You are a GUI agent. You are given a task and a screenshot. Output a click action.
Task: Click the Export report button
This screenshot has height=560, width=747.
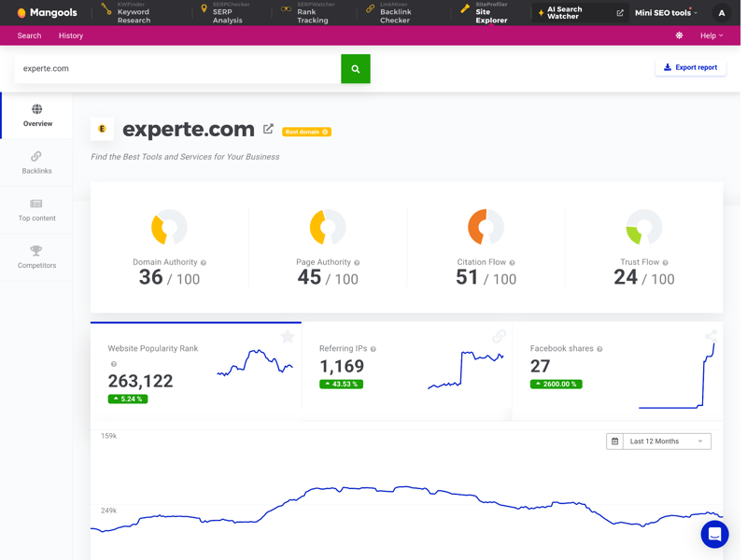(x=690, y=67)
